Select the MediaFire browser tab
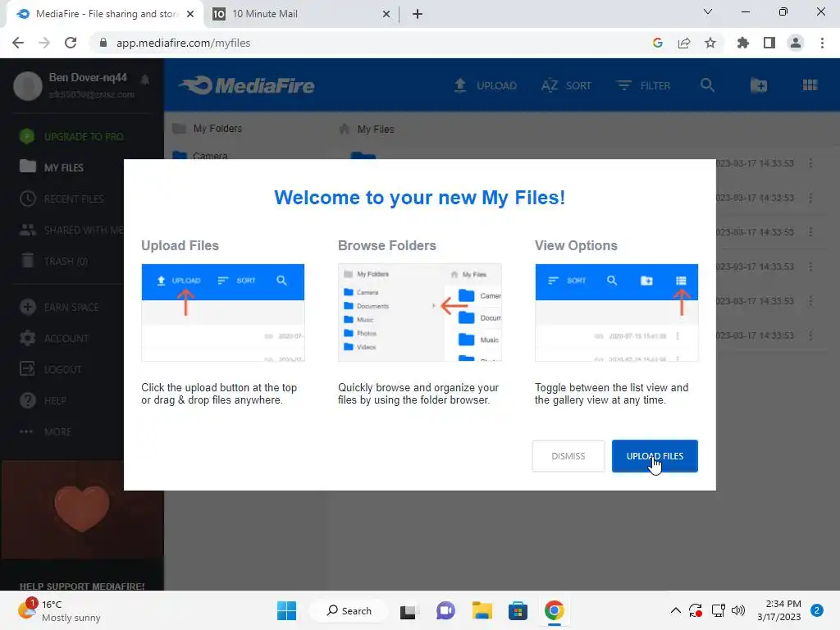Screen dimensions: 840x630 [x=104, y=14]
